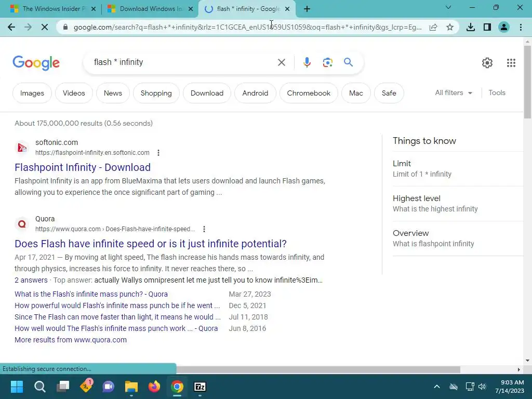
Task: Select the Android filter chip
Action: point(255,93)
